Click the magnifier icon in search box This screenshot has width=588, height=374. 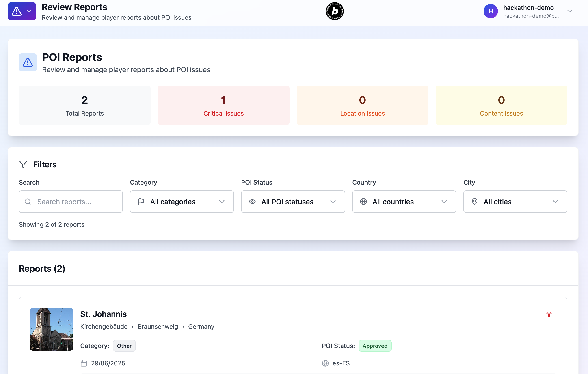tap(28, 202)
